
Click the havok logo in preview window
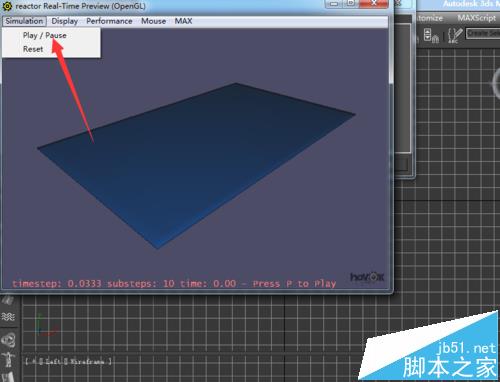[x=367, y=277]
